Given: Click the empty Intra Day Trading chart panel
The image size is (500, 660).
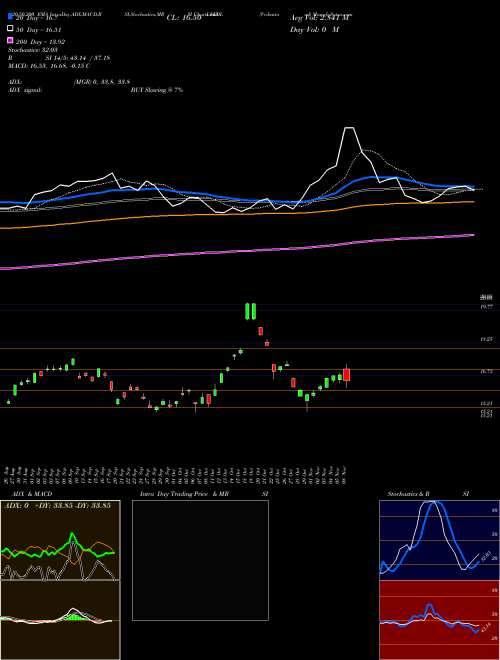Looking at the screenshot, I should tap(200, 560).
